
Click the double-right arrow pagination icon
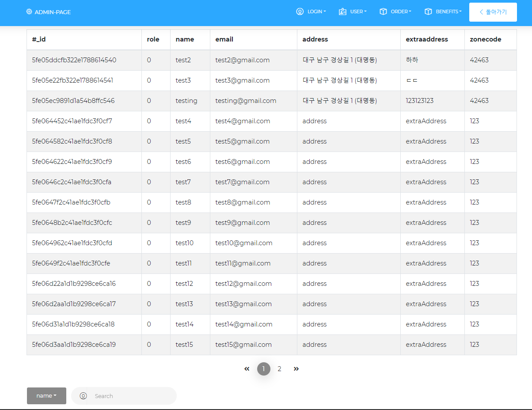tap(296, 369)
